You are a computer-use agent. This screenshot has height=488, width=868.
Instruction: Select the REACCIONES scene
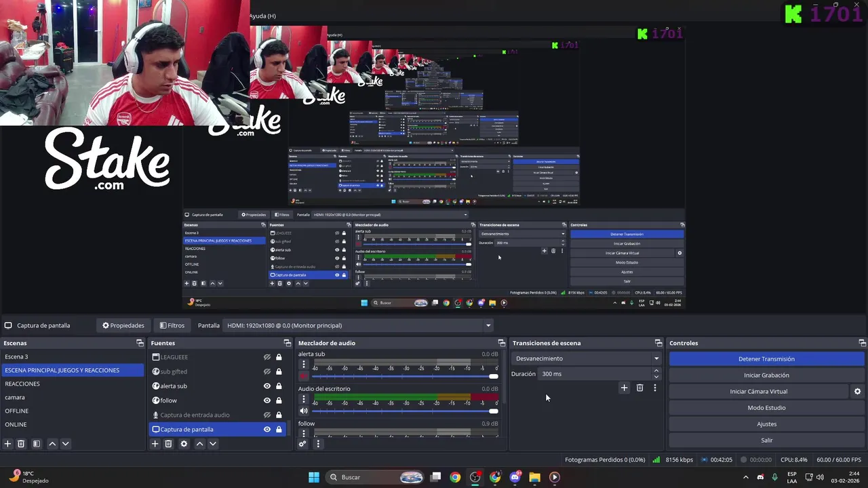(x=73, y=384)
